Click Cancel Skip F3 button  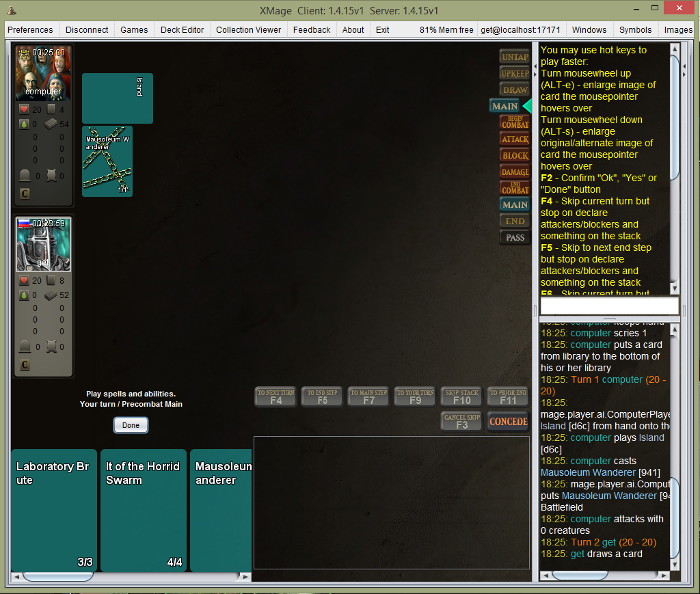(x=461, y=421)
